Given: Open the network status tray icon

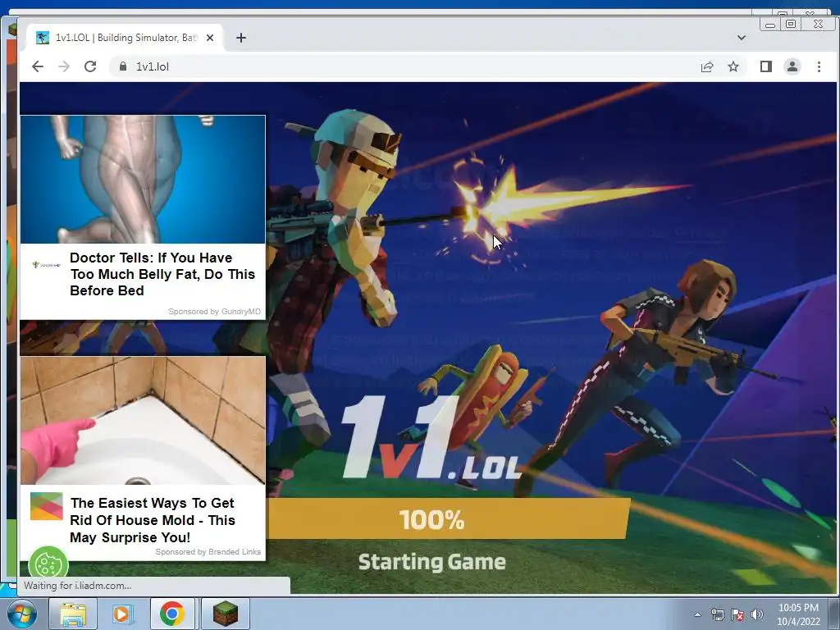Looking at the screenshot, I should (717, 614).
